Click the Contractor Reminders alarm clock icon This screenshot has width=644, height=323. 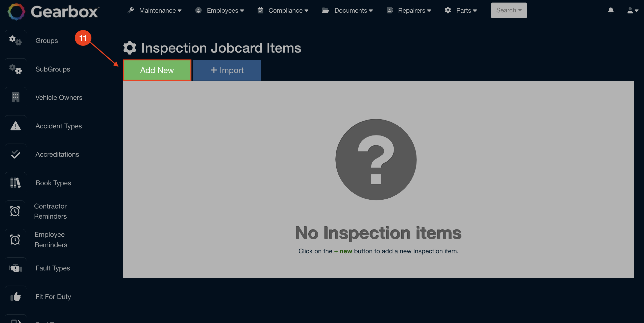[x=15, y=211]
